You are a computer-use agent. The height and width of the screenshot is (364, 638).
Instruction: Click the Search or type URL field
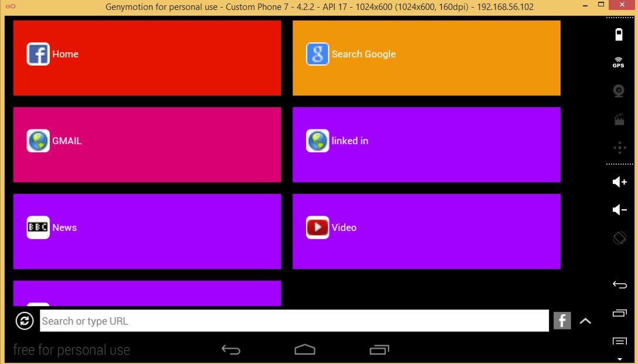[294, 321]
